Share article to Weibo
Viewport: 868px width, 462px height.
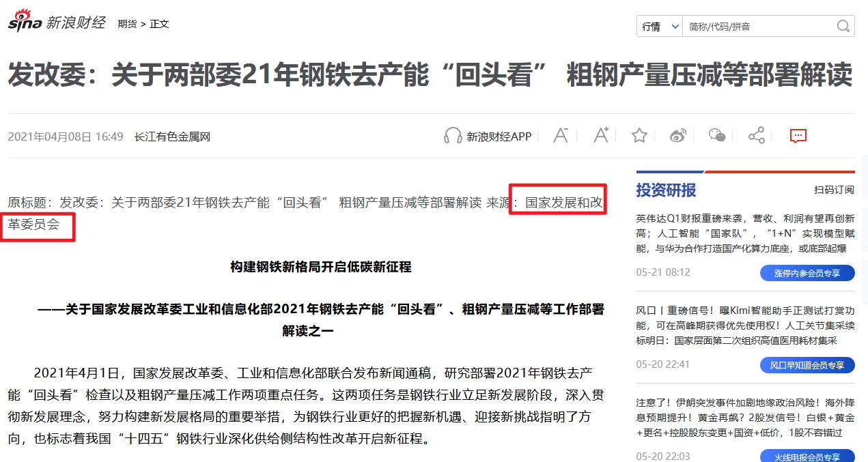(677, 136)
